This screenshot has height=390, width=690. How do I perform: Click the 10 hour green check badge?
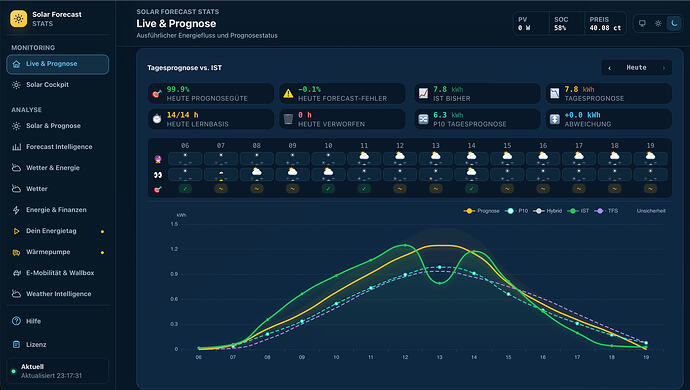point(328,188)
